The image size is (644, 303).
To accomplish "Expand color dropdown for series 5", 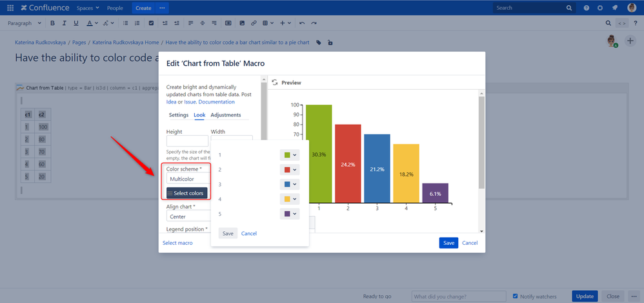I will tap(290, 214).
